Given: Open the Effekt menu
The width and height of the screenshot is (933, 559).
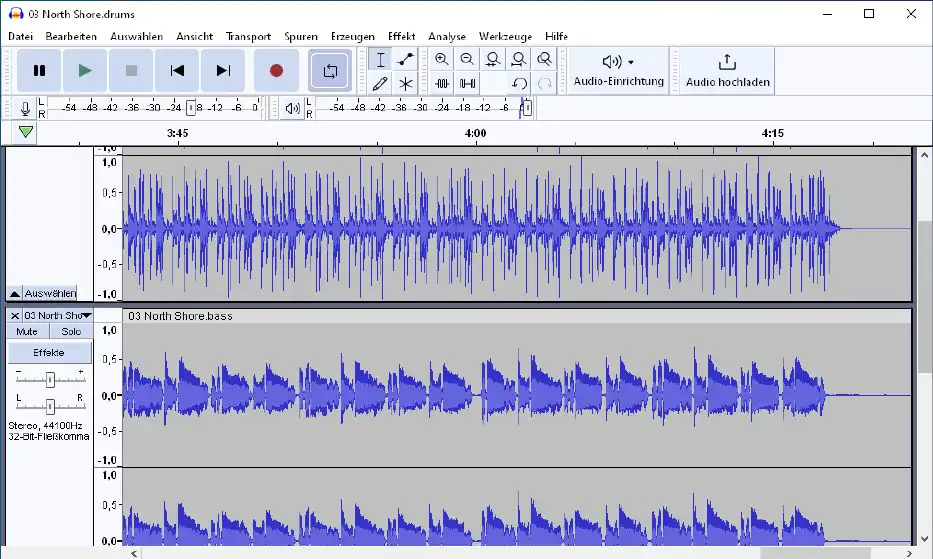Looking at the screenshot, I should (402, 36).
